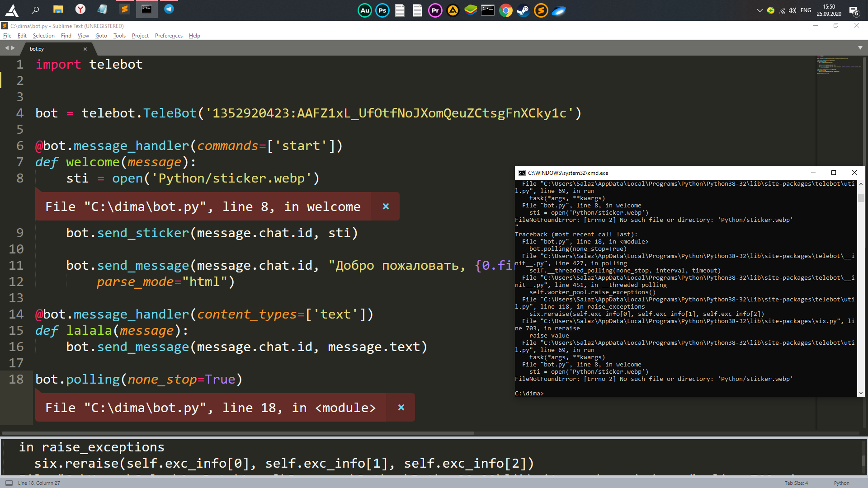Dismiss the line 18 error phantom
868x488 pixels.
click(x=401, y=408)
